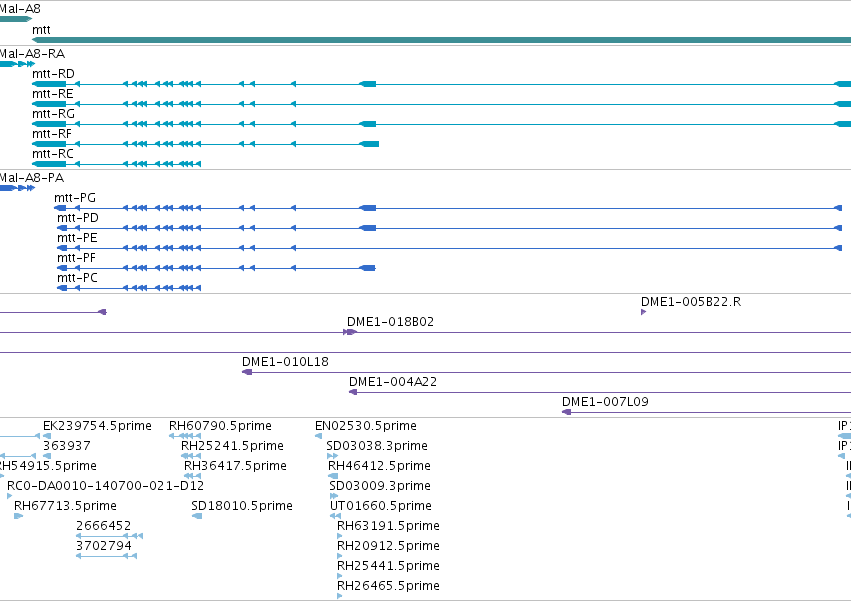Viewport: 851px width, 601px height.
Task: Click EST RH20912.5prime
Action: tap(389, 546)
